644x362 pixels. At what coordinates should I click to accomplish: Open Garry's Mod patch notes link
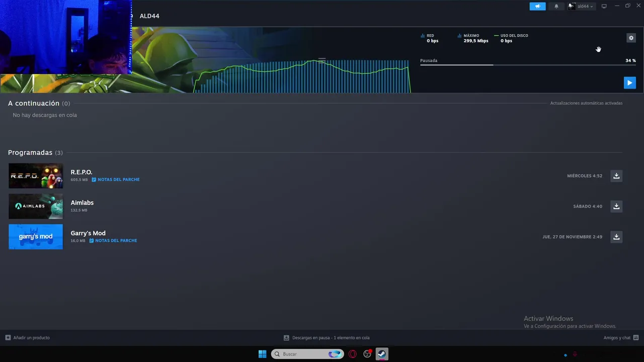[x=113, y=240]
